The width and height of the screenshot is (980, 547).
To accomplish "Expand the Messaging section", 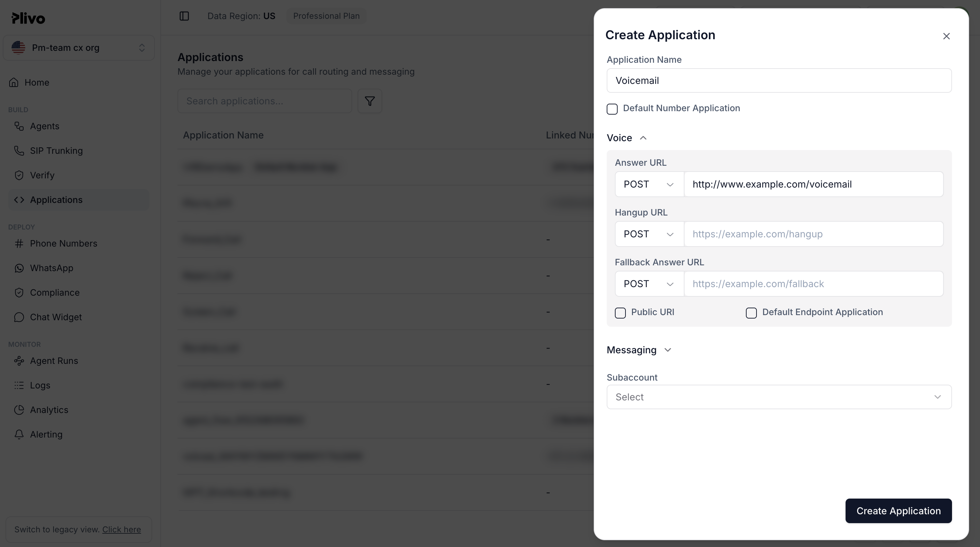I will coord(639,350).
